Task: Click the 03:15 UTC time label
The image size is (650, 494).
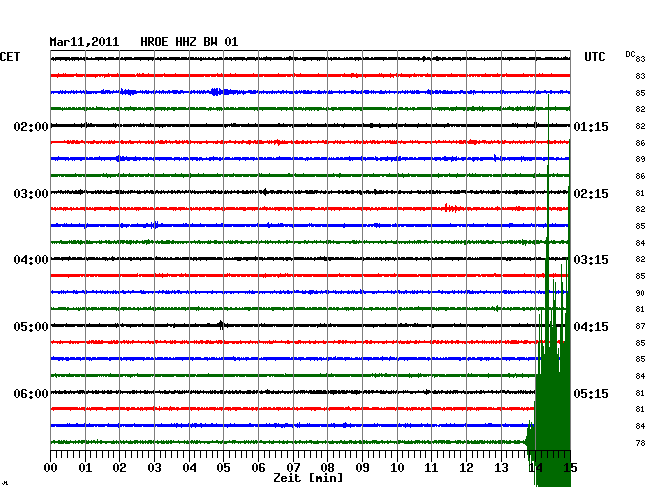Action: 591,260
